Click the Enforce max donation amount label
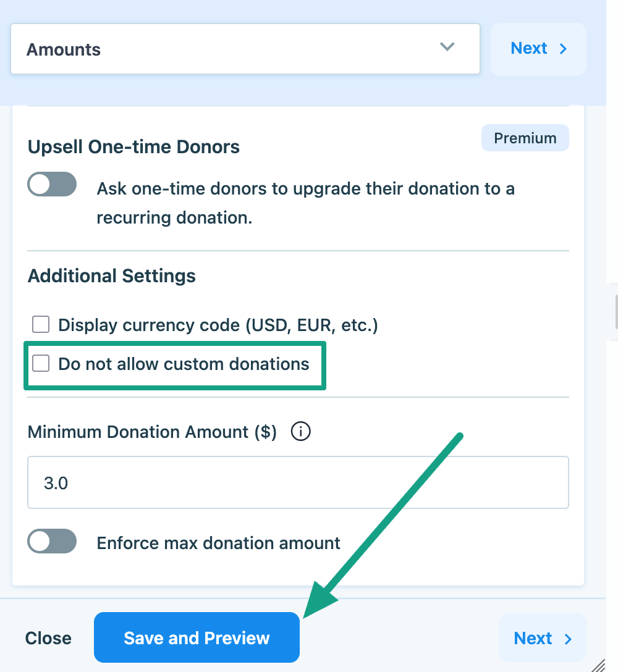The height and width of the screenshot is (672, 618). coord(218,543)
